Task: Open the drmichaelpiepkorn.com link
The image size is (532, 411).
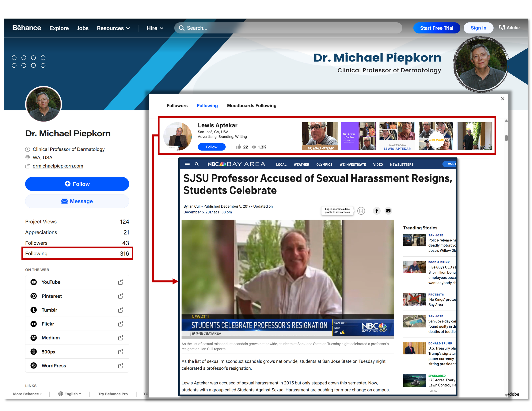Action: 58,166
